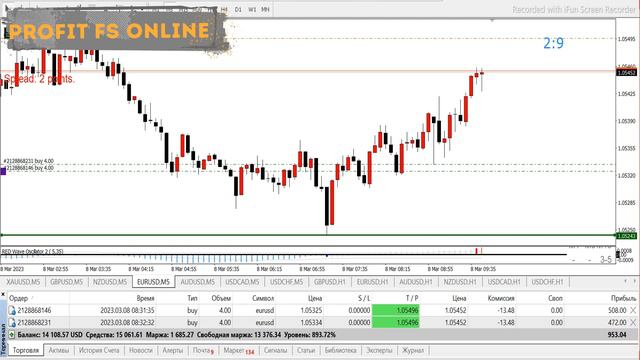Select the MN timeframe button
Image resolution: width=640 pixels, height=360 pixels.
pos(265,9)
